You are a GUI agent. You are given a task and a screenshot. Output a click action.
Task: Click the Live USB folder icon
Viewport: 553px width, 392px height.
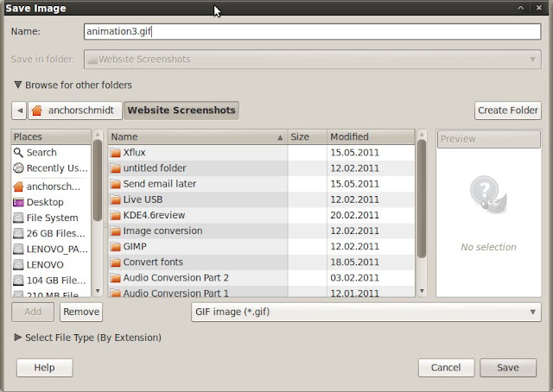[115, 199]
